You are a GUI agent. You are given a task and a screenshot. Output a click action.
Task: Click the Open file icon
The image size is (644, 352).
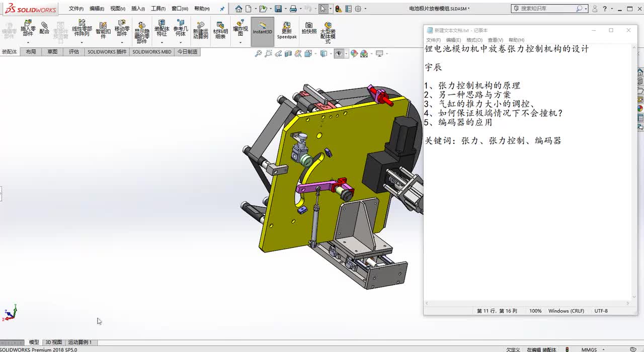263,9
